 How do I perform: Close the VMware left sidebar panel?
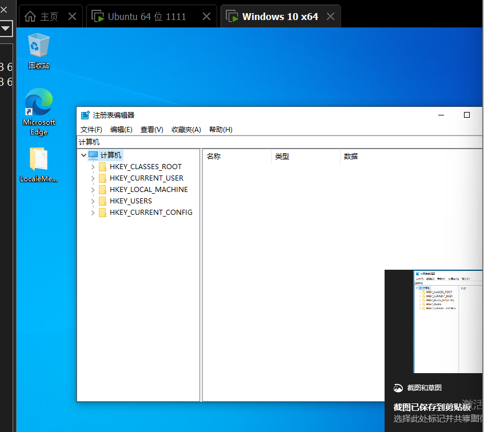point(4,10)
